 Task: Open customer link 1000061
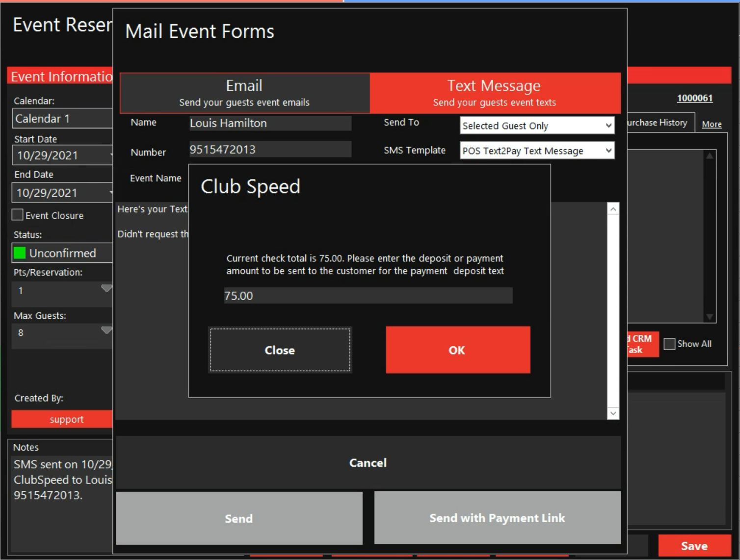click(x=695, y=98)
